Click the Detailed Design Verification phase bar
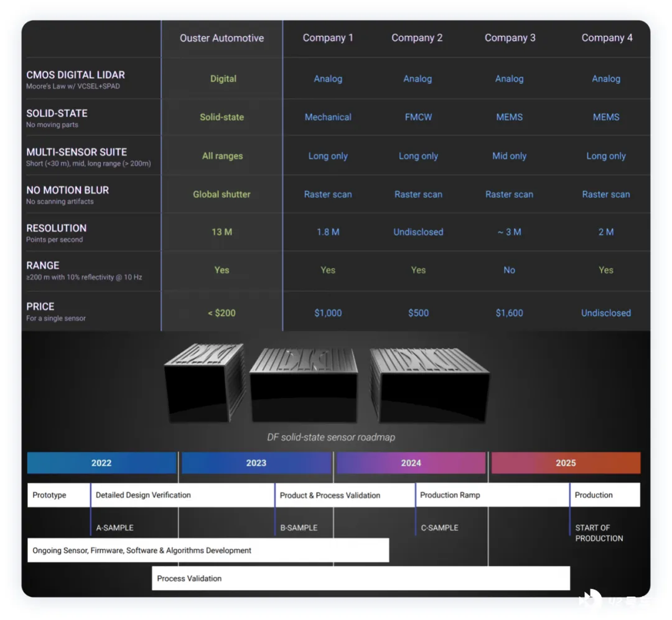This screenshot has height=620, width=672. click(x=182, y=495)
